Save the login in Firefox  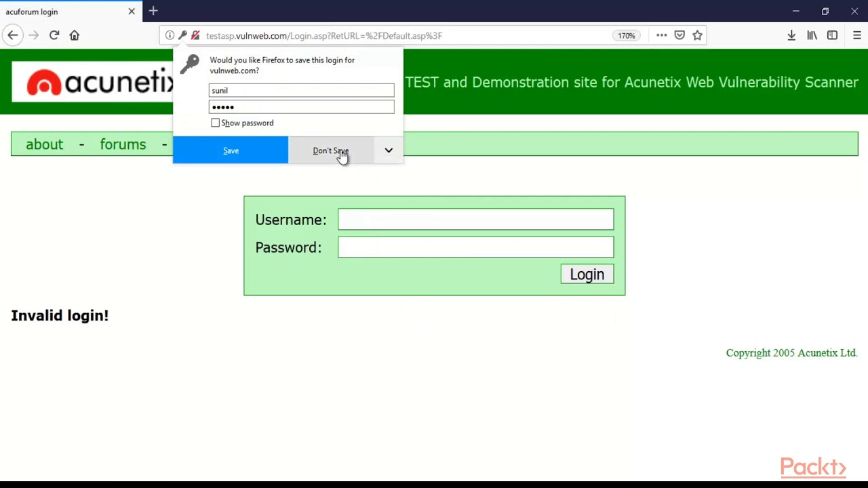(x=231, y=150)
